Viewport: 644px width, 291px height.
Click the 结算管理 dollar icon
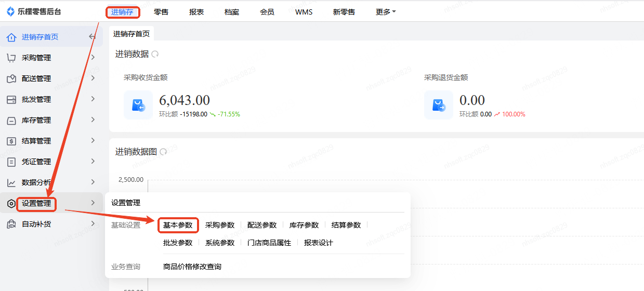(x=11, y=141)
